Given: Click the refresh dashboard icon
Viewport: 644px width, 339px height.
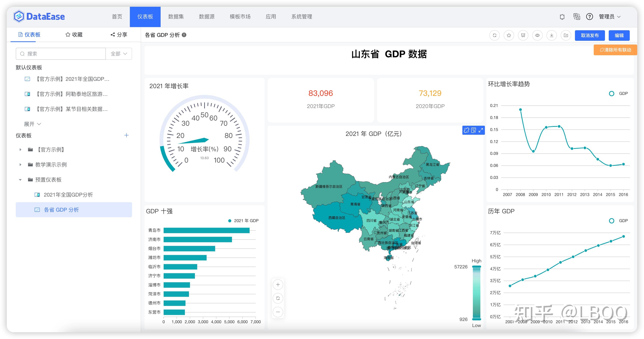Looking at the screenshot, I should [x=494, y=35].
